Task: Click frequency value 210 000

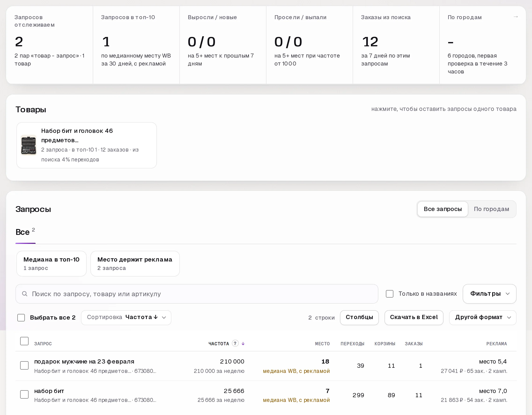Action: click(232, 361)
